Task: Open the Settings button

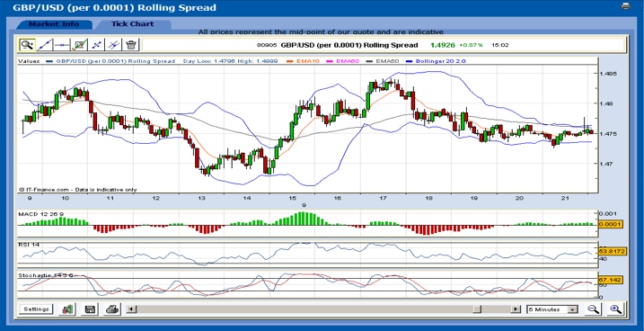Action: 36,309
